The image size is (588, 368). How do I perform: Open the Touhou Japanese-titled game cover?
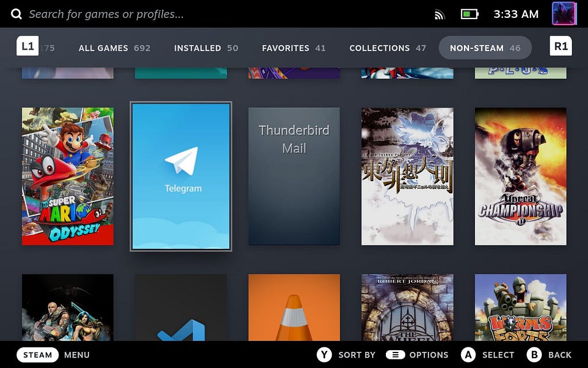click(407, 177)
